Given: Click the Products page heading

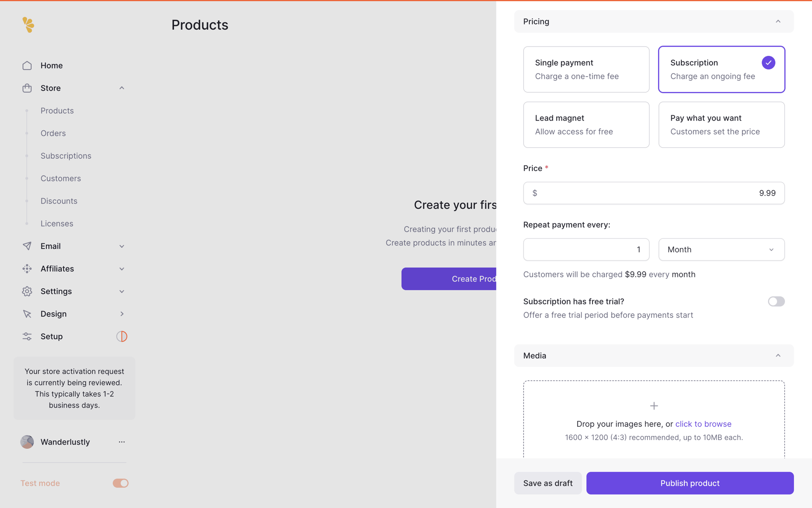Looking at the screenshot, I should (x=200, y=25).
